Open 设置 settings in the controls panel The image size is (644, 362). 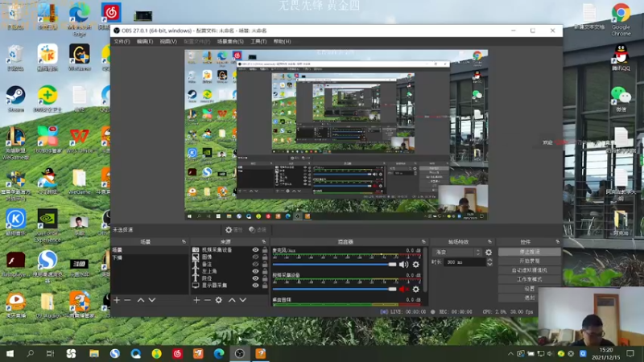tap(530, 289)
